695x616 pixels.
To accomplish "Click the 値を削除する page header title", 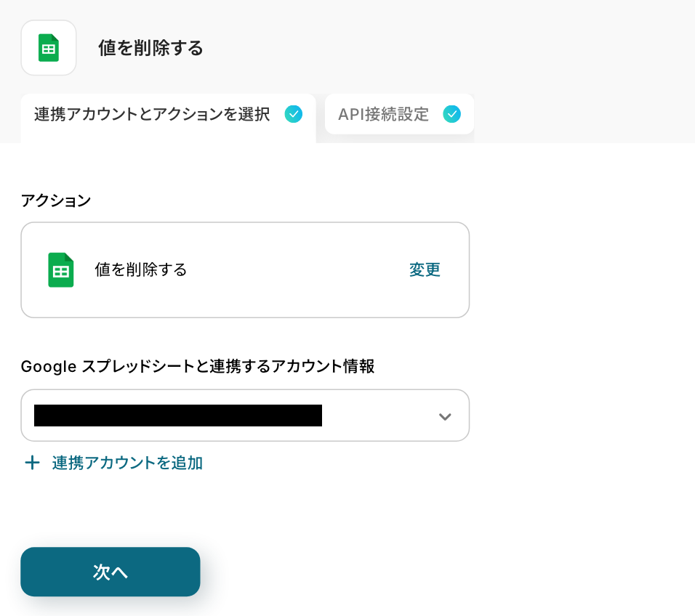I will [150, 49].
